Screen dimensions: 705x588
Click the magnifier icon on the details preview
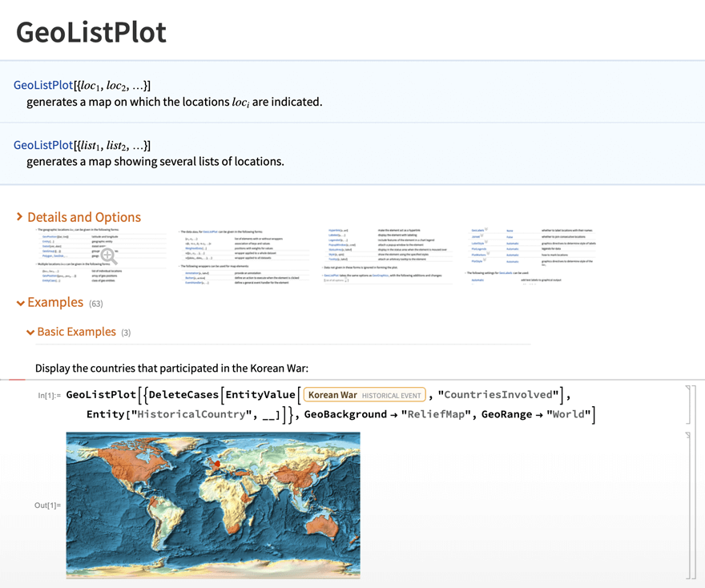tap(107, 256)
